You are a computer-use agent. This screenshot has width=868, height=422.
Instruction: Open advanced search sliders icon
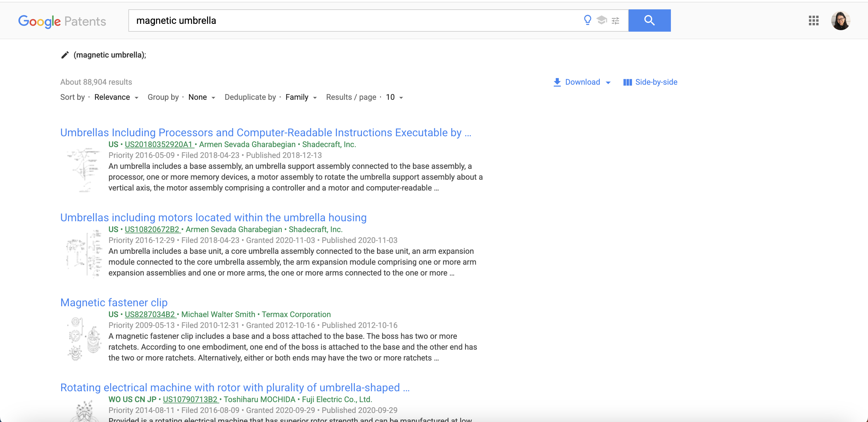(615, 21)
